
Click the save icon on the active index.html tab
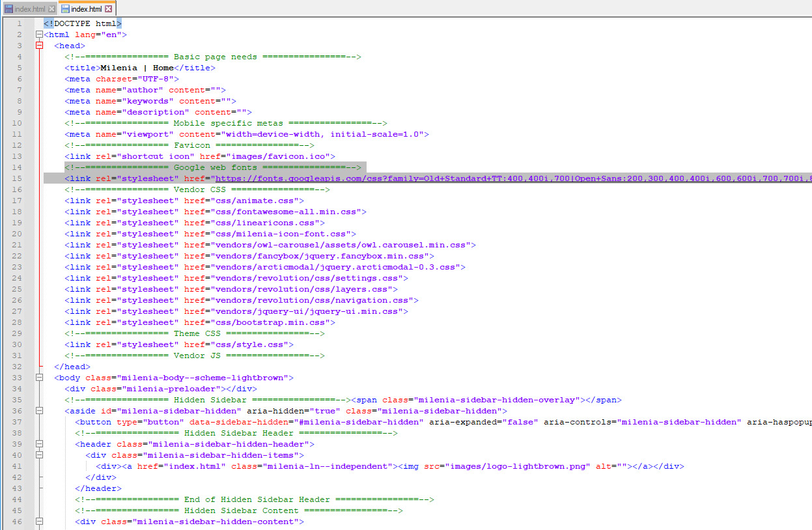click(65, 9)
